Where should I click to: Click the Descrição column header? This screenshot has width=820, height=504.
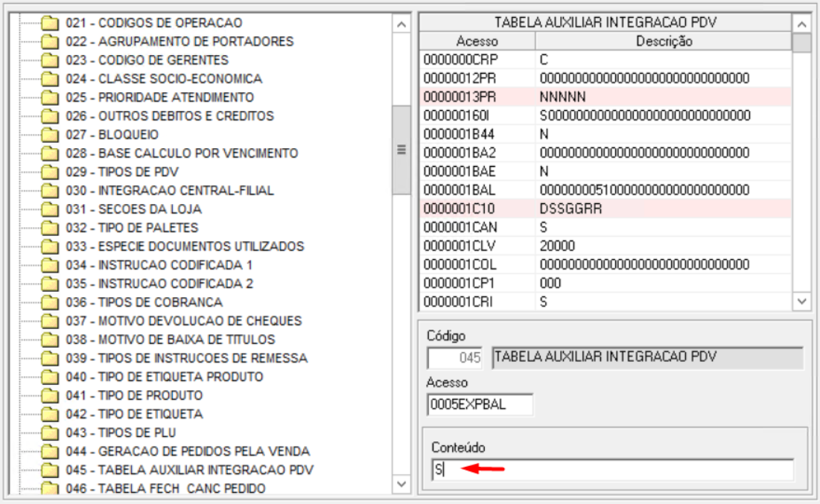click(664, 41)
